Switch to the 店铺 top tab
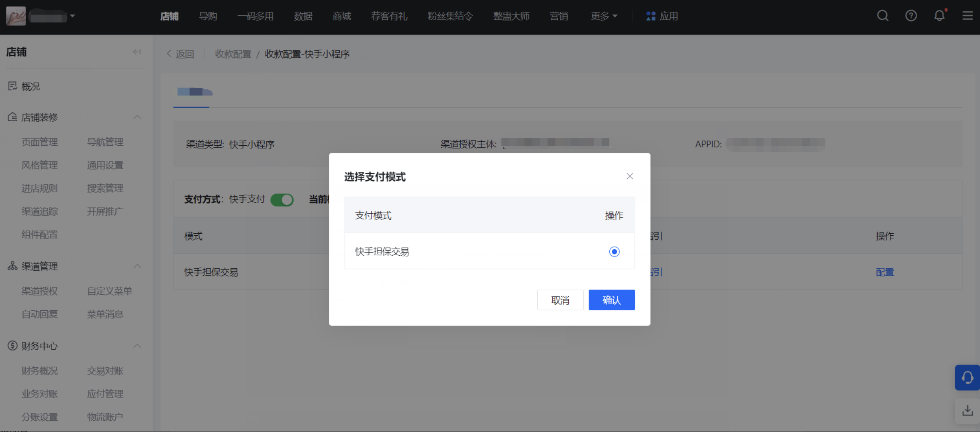The image size is (980, 432). [x=169, y=16]
